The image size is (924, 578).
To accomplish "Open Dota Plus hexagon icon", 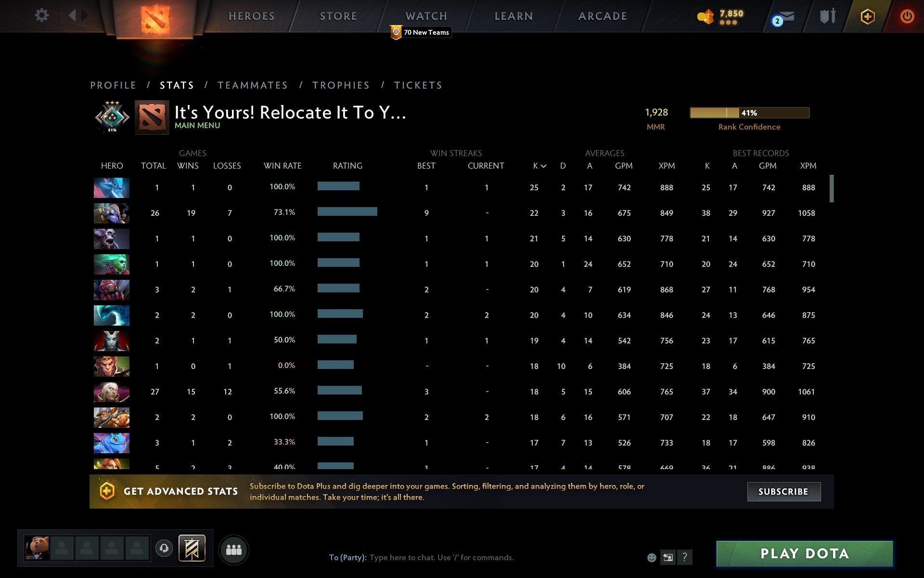I will (x=867, y=16).
